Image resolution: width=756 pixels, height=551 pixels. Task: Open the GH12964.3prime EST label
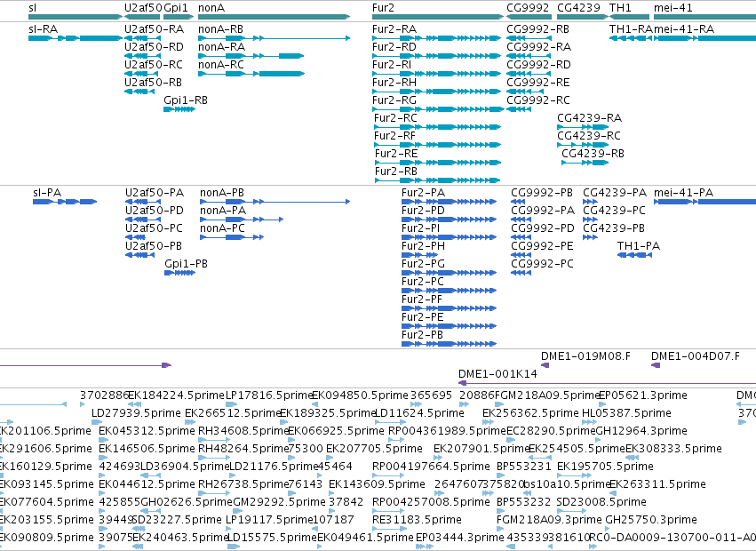pyautogui.click(x=641, y=431)
